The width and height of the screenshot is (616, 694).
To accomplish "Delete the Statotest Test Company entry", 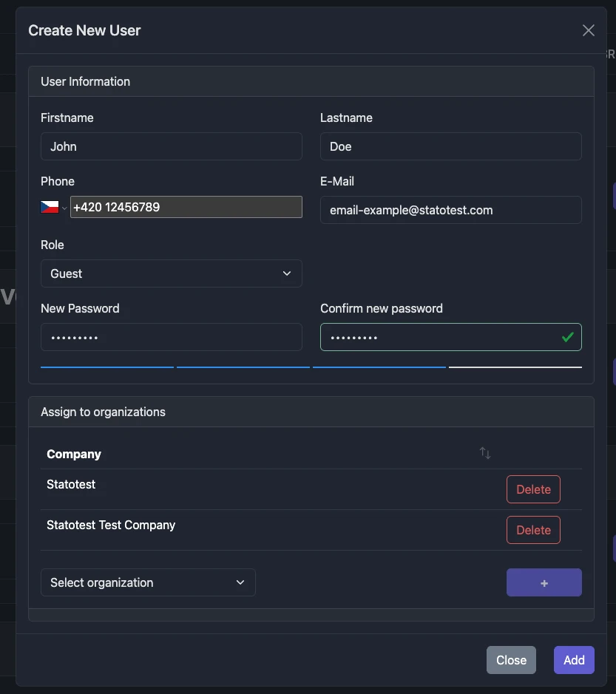I will 533,530.
